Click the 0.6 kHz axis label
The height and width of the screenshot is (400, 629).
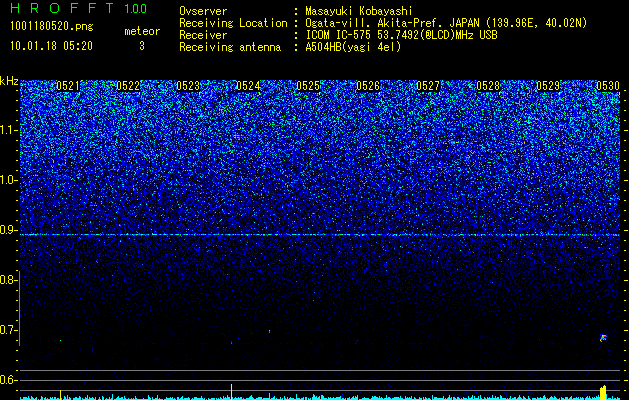click(8, 380)
